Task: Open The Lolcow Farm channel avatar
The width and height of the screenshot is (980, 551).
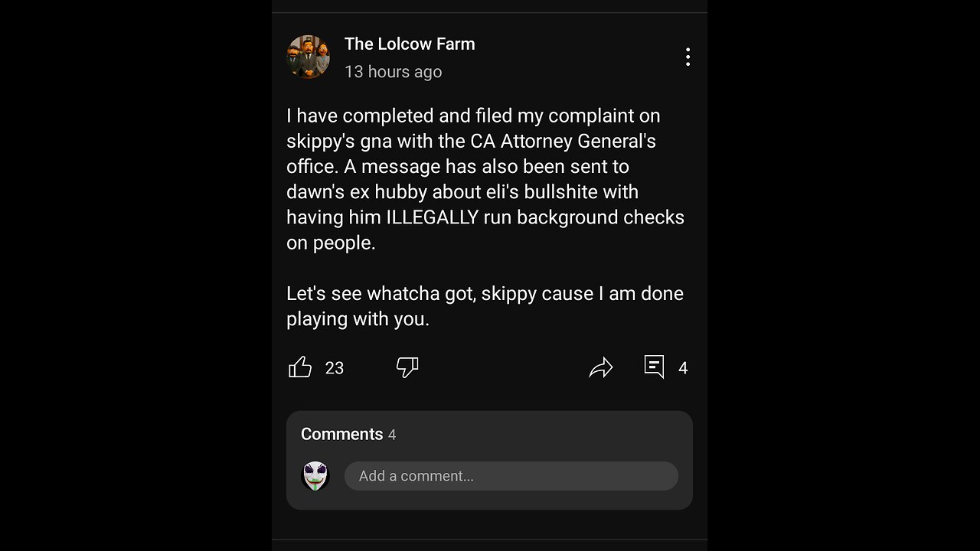Action: click(x=308, y=57)
